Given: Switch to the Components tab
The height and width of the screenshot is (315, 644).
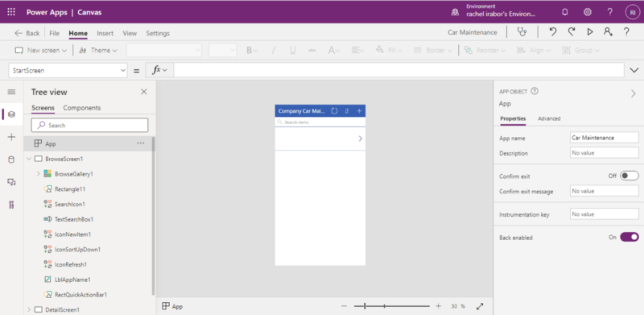Looking at the screenshot, I should point(82,108).
